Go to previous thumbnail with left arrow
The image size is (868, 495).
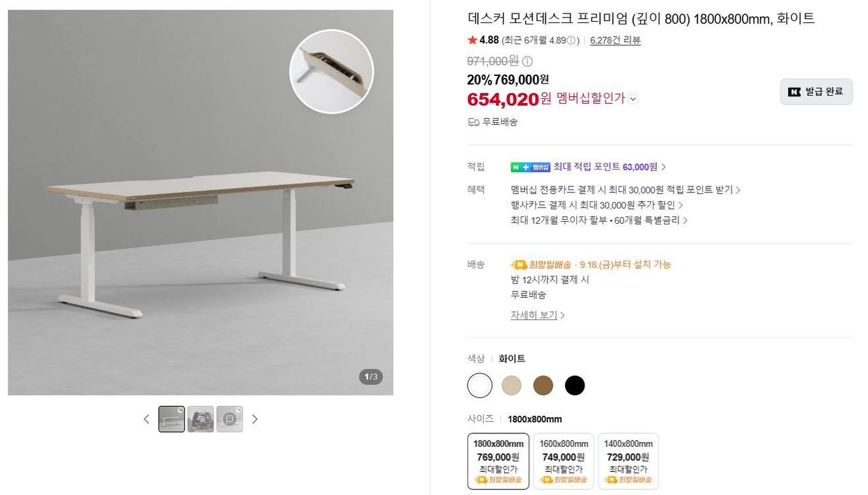coord(146,419)
